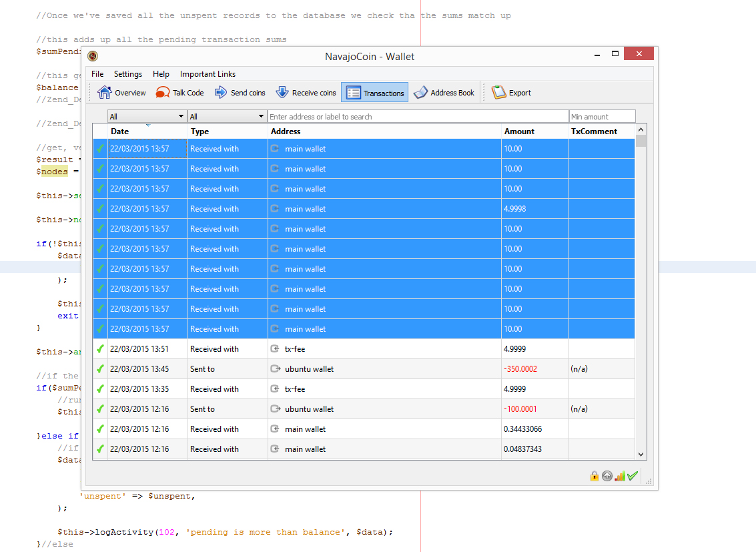Select the amount cell showing 0.34433066
Image resolution: width=756 pixels, height=552 pixels.
tap(534, 429)
